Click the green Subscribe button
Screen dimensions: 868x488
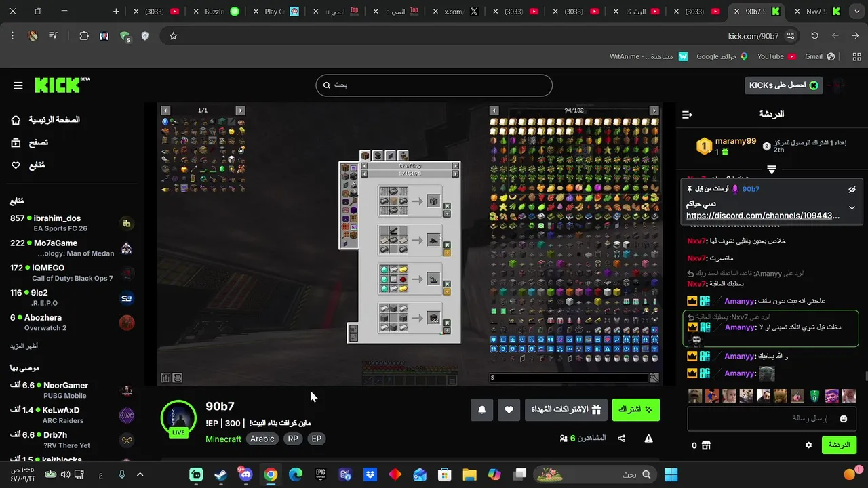tap(636, 409)
